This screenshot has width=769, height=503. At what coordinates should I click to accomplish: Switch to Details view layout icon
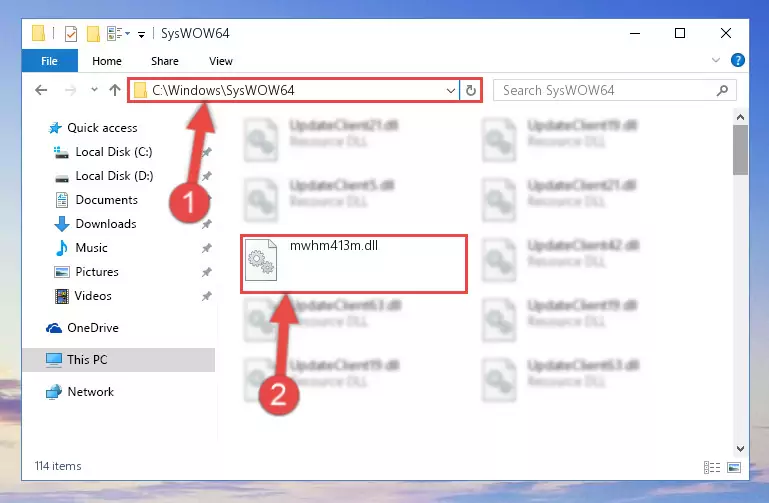[712, 467]
